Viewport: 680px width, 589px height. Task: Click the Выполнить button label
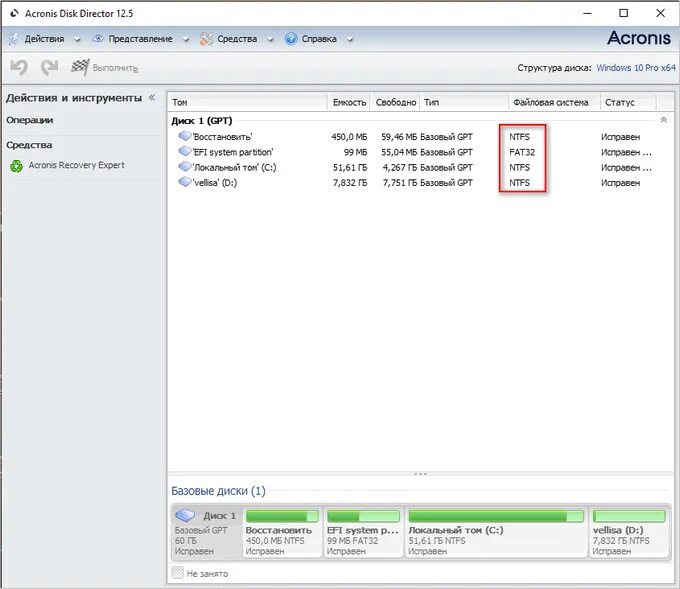115,69
